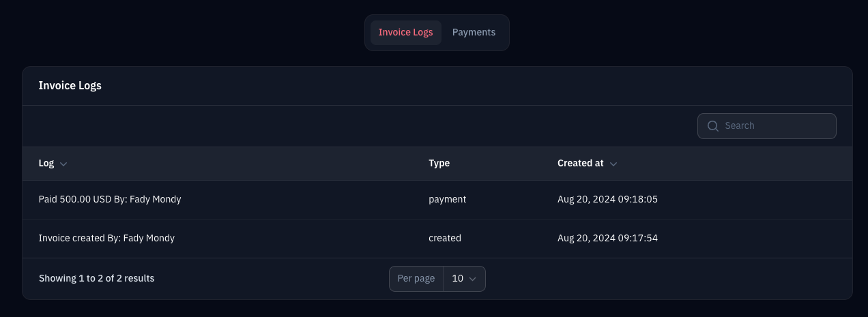
Task: Click the search magnifier icon
Action: (x=713, y=126)
